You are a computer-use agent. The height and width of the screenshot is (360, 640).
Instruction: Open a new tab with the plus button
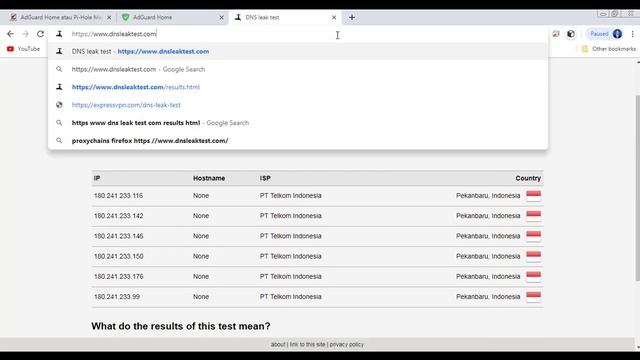coord(352,18)
